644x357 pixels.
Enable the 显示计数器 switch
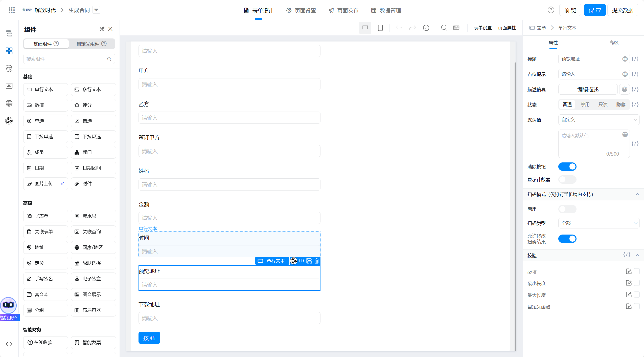[567, 180]
